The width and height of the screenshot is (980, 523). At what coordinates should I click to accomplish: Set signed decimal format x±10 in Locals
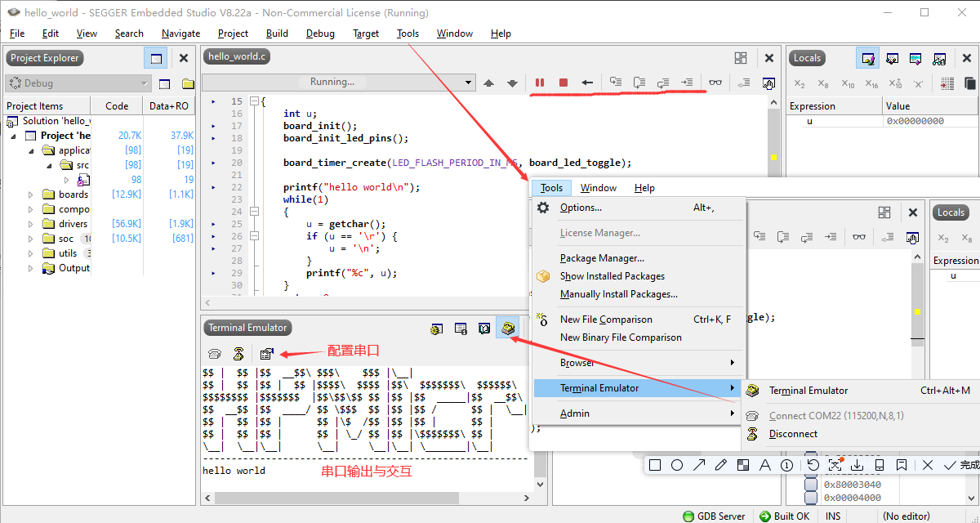click(x=895, y=83)
